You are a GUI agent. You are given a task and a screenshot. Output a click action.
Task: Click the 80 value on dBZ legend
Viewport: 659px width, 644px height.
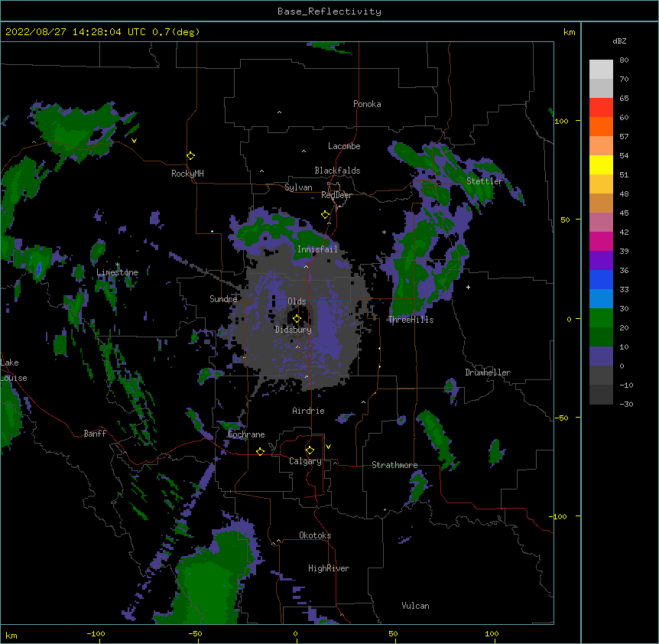(624, 60)
